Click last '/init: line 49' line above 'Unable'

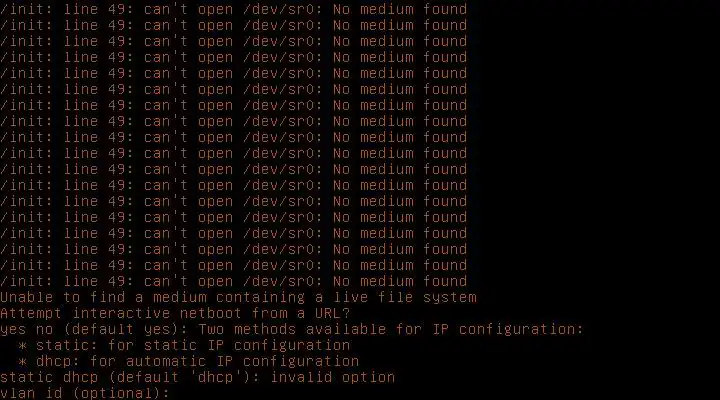(x=233, y=281)
